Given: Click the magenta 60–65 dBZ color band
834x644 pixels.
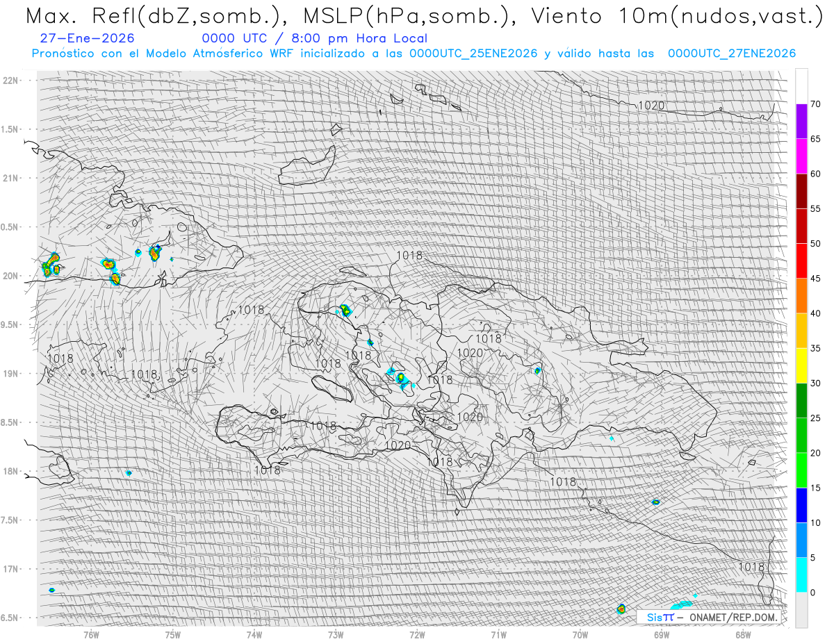Looking at the screenshot, I should 801,156.
